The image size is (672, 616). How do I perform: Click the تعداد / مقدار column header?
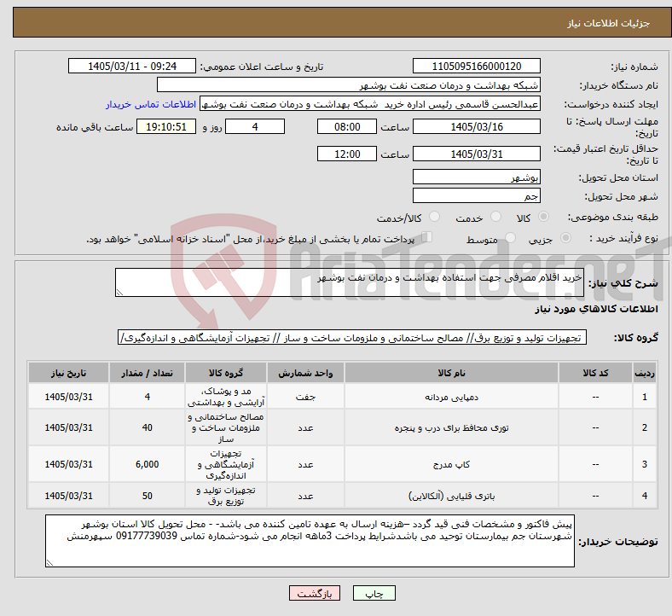[147, 373]
